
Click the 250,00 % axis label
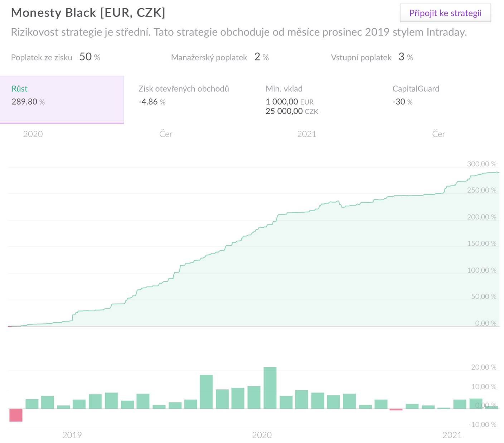click(481, 190)
